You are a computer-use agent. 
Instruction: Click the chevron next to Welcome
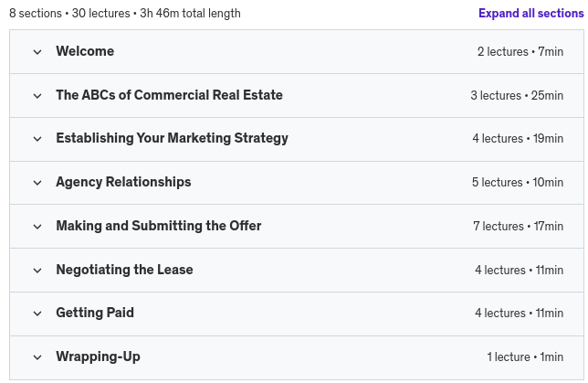pyautogui.click(x=37, y=52)
